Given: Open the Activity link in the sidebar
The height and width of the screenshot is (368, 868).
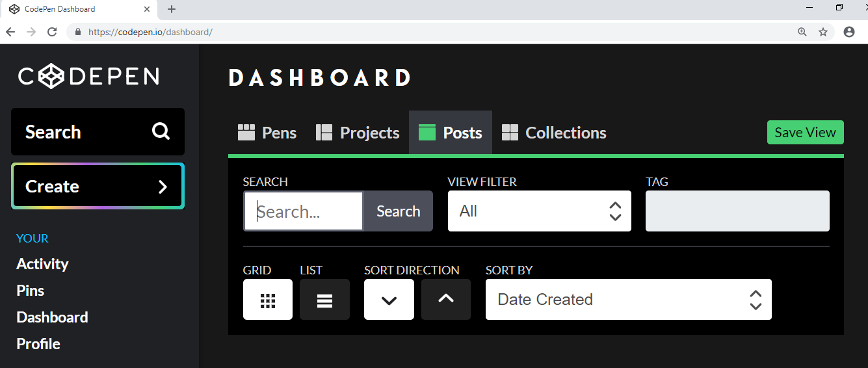Looking at the screenshot, I should click(x=42, y=264).
